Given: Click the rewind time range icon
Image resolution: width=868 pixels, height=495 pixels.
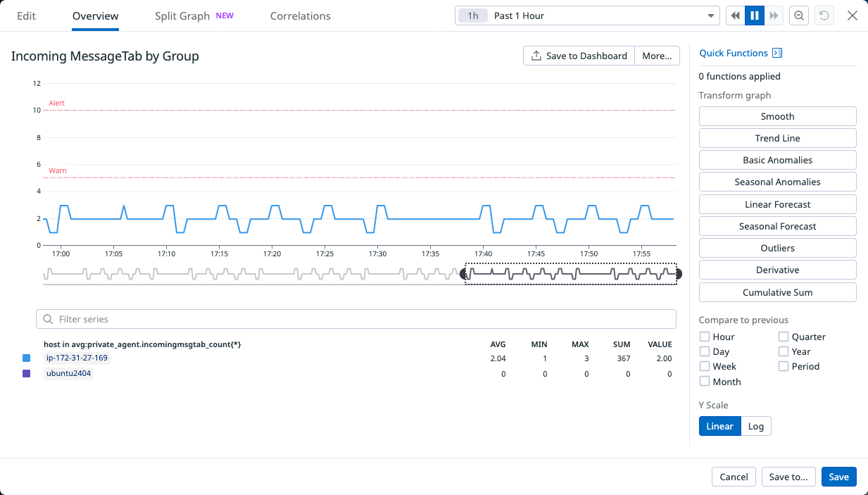Looking at the screenshot, I should (x=736, y=15).
